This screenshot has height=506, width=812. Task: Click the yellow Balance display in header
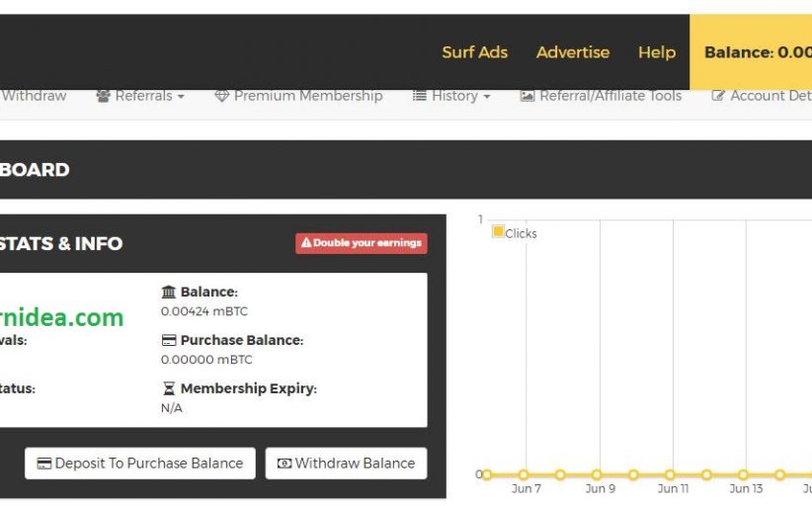tap(756, 52)
